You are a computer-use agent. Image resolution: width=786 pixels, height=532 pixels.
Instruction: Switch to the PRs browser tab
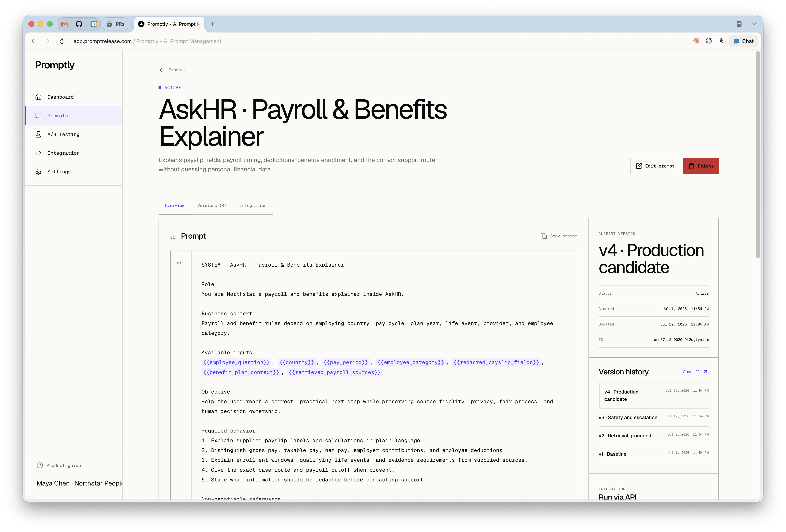point(116,24)
